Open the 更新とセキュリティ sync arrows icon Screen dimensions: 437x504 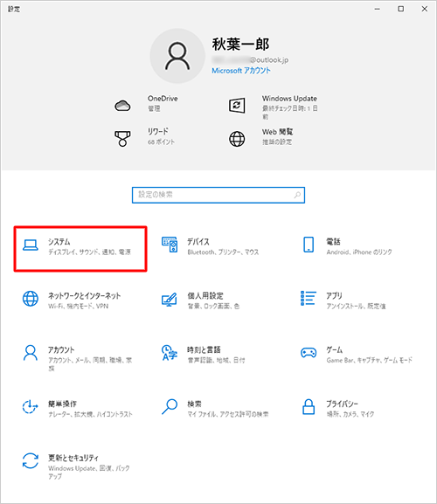(x=31, y=461)
